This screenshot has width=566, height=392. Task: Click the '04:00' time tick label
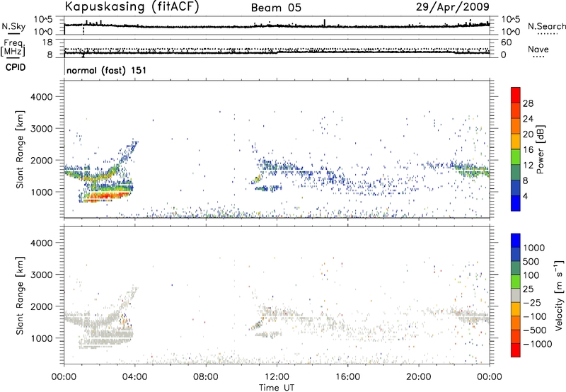coord(134,377)
